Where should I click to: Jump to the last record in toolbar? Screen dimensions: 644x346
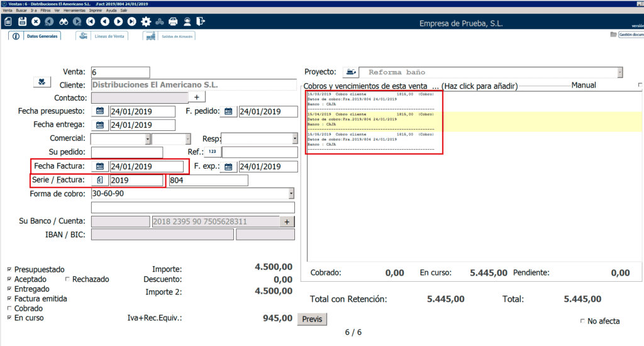[x=132, y=21]
